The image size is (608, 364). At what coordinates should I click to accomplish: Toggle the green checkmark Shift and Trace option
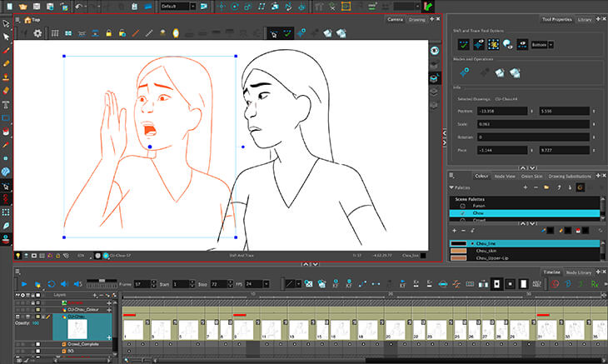[x=464, y=45]
